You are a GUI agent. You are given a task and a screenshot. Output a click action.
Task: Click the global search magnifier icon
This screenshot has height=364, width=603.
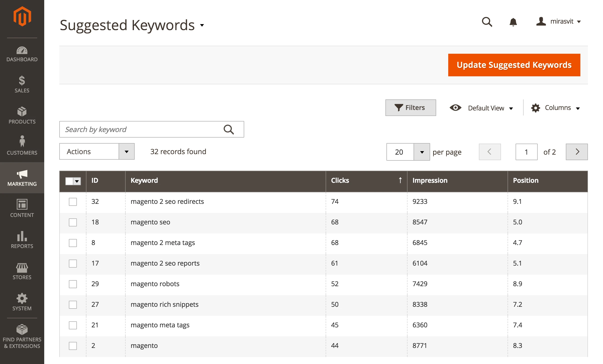point(487,22)
